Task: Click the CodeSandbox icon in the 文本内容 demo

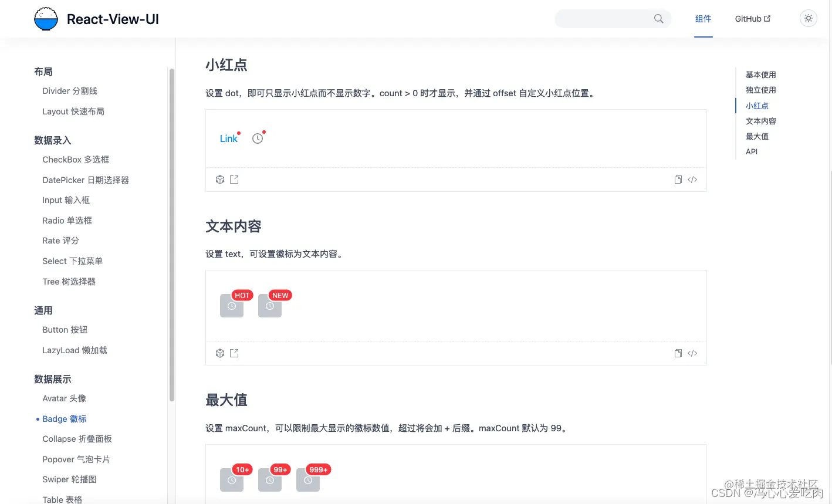Action: [x=219, y=353]
